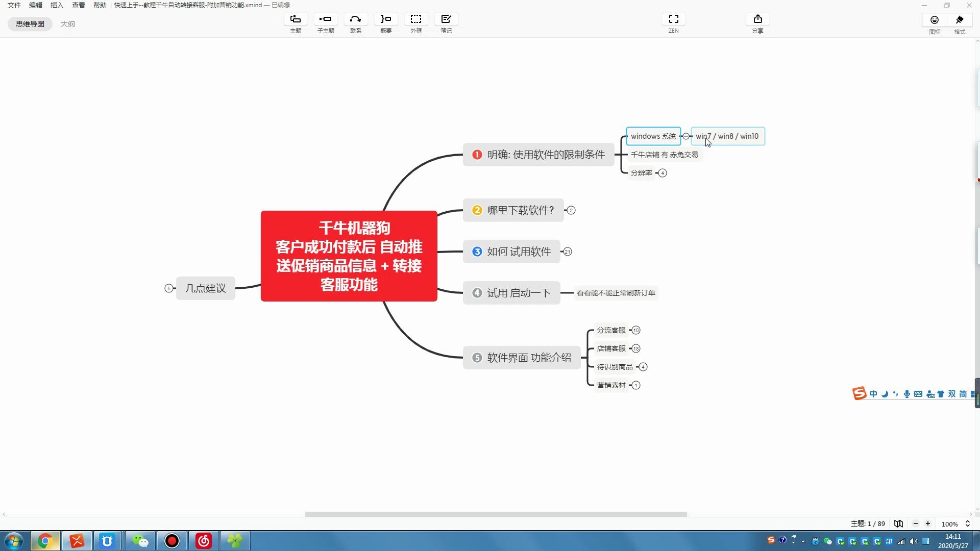Click the 营销素材 branch item
The width and height of the screenshot is (980, 551).
[610, 385]
